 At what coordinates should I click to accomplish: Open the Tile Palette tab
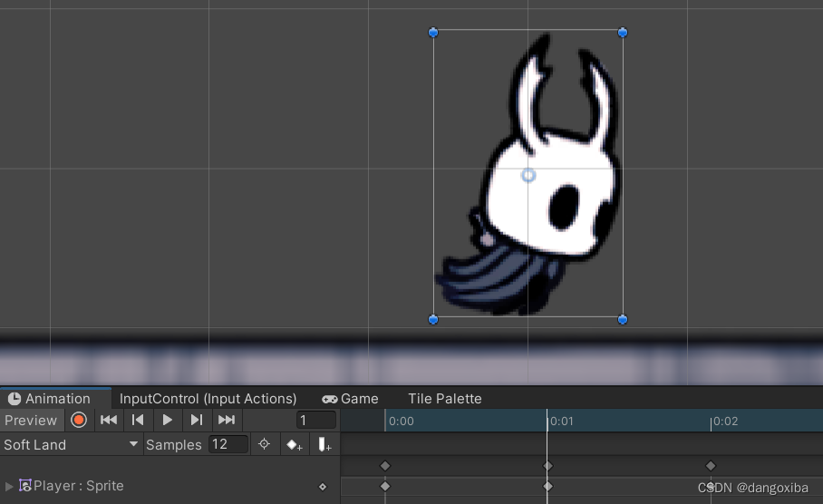[445, 399]
